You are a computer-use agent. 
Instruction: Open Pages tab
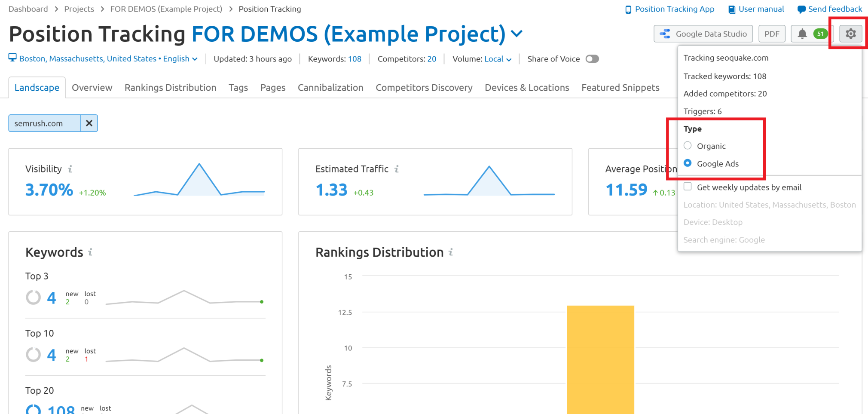[273, 88]
